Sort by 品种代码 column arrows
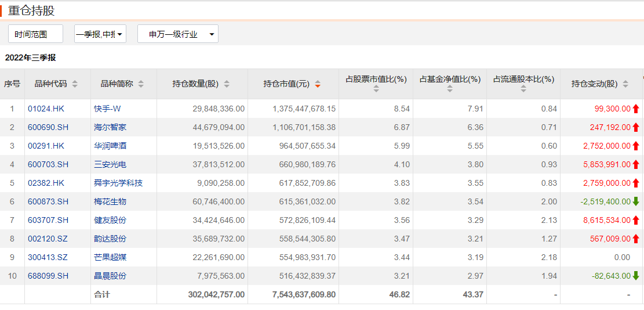The image size is (644, 310). [x=75, y=84]
